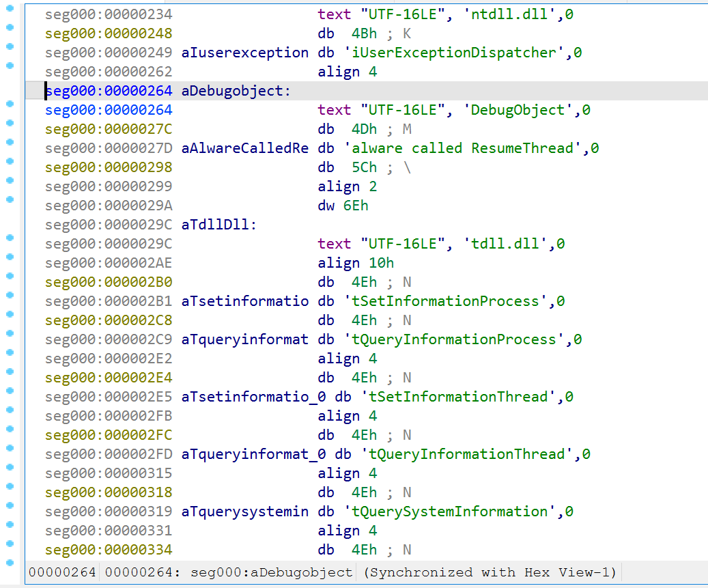Select address seg000:000002E4
Image resolution: width=708 pixels, height=588 pixels.
(x=109, y=378)
